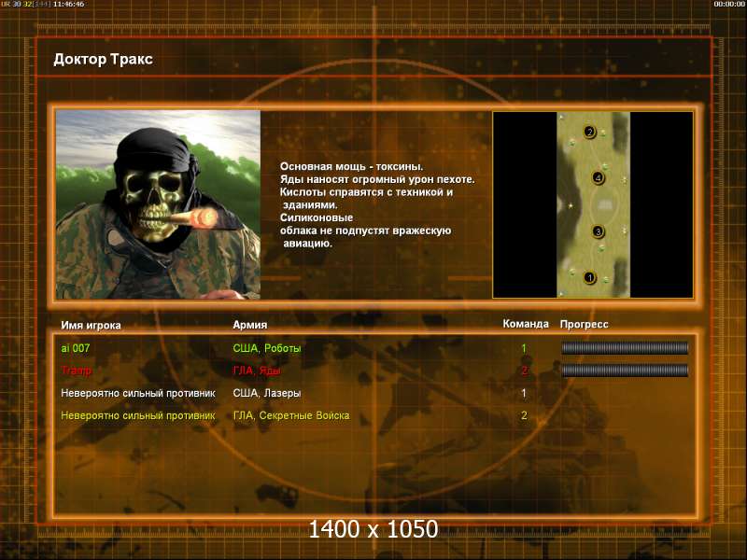Click start position marker 4 on the minimap
747x560 pixels.
click(598, 178)
